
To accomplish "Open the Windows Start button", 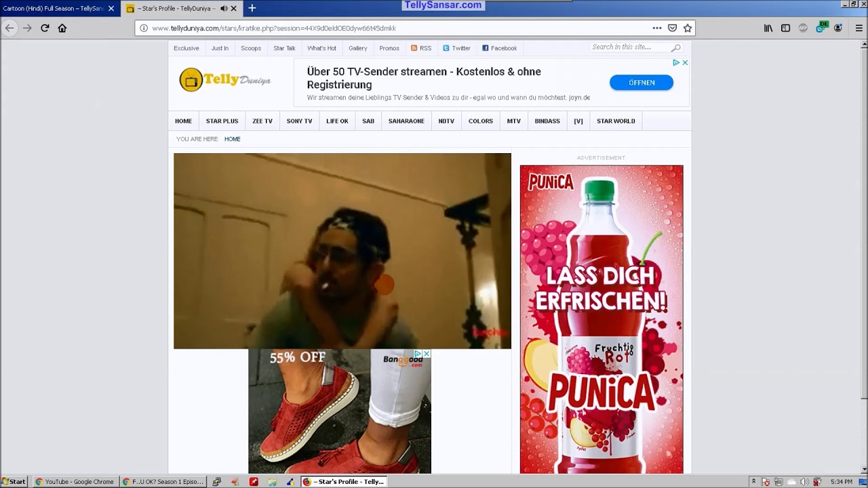I will pyautogui.click(x=14, y=482).
